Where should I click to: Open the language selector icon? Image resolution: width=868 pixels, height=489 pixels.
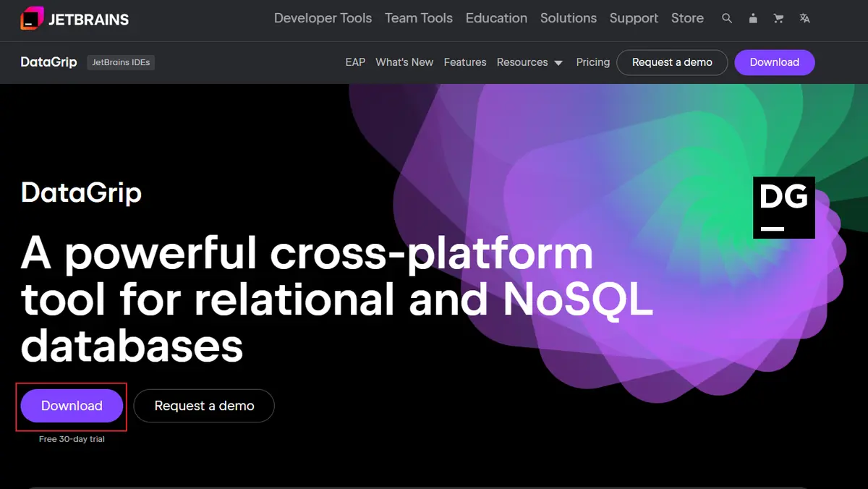pyautogui.click(x=804, y=19)
